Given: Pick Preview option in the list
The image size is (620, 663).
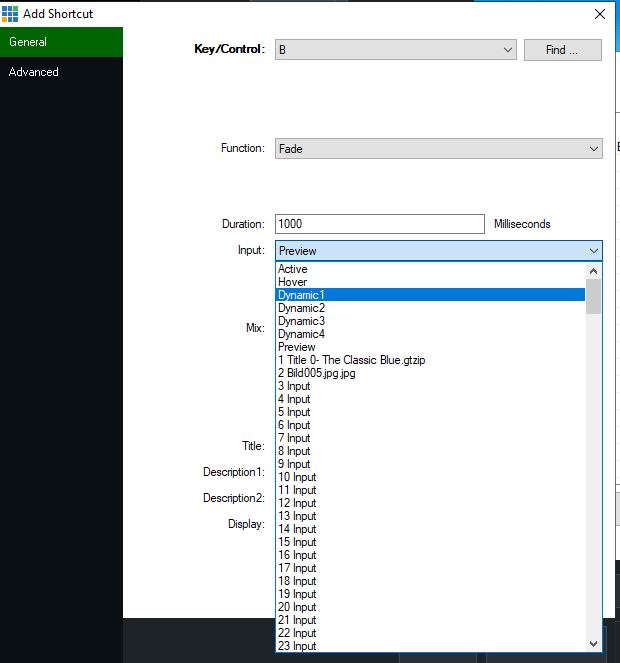Looking at the screenshot, I should tap(296, 347).
